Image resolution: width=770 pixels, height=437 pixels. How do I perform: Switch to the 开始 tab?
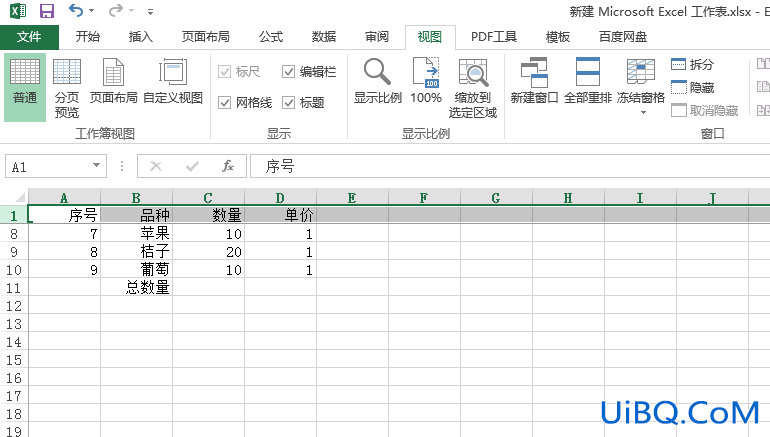tap(88, 37)
